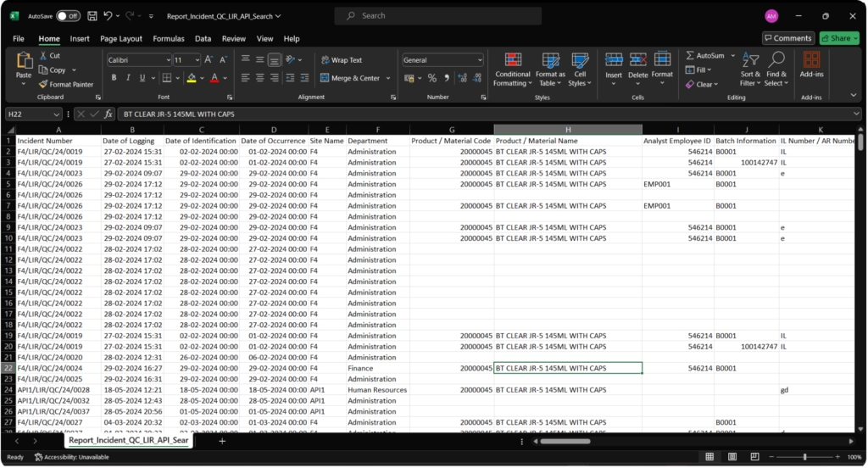Open Conditional Formatting menu

513,70
